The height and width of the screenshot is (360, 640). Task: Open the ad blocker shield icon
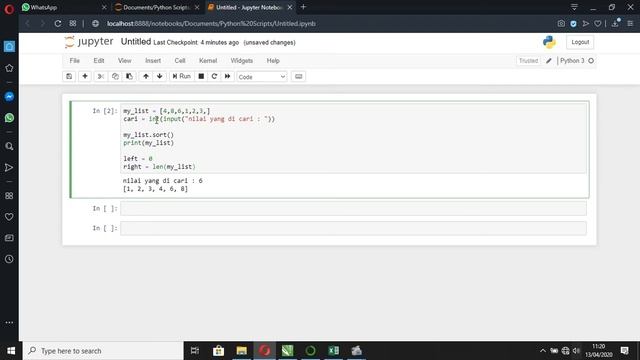(x=573, y=24)
